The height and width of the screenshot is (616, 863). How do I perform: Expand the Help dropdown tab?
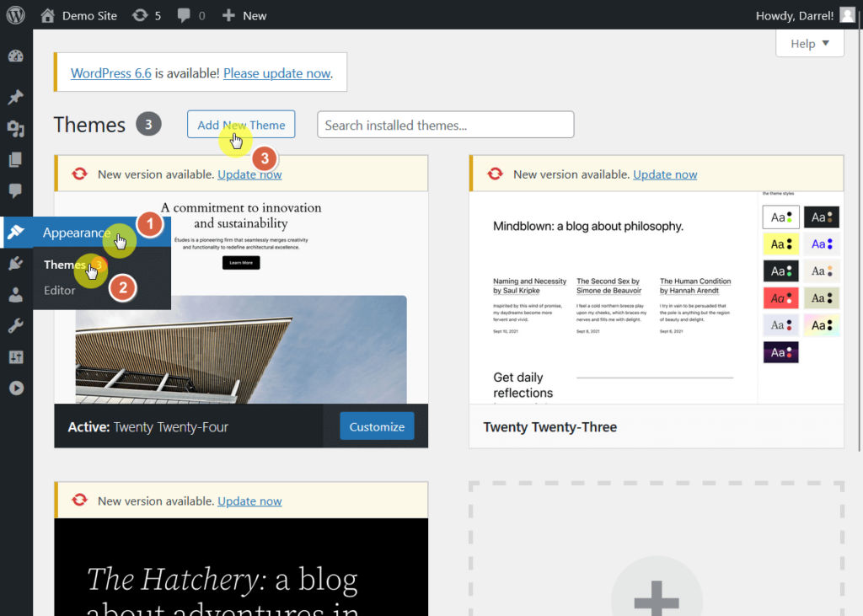click(810, 44)
